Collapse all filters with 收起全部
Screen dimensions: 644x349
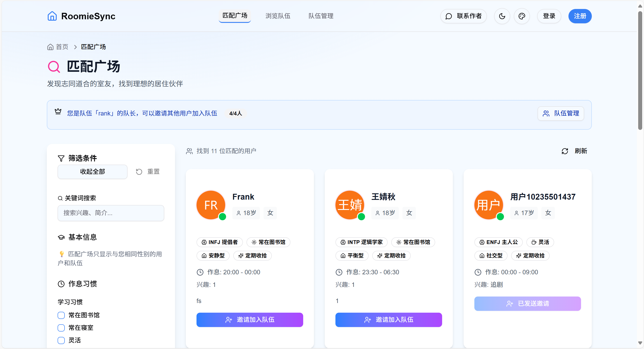(x=92, y=172)
